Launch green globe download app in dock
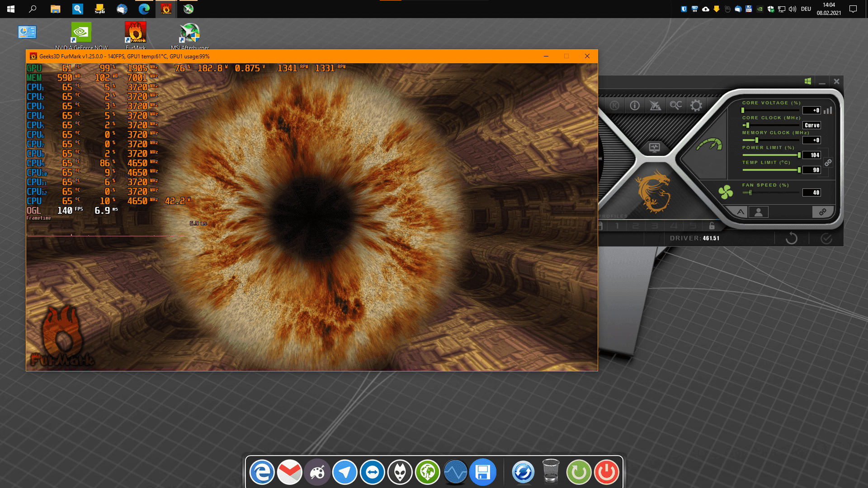 click(x=428, y=472)
